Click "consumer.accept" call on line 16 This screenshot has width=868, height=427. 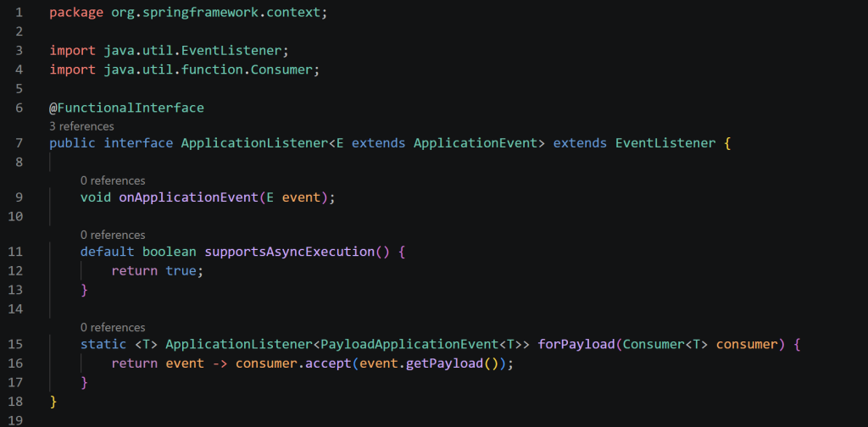point(292,363)
